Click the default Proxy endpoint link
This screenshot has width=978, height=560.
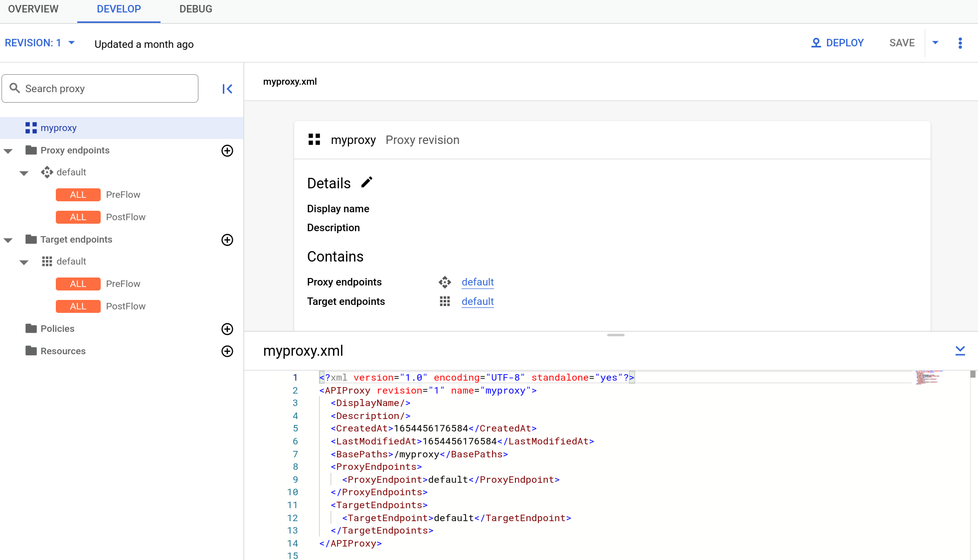tap(478, 281)
